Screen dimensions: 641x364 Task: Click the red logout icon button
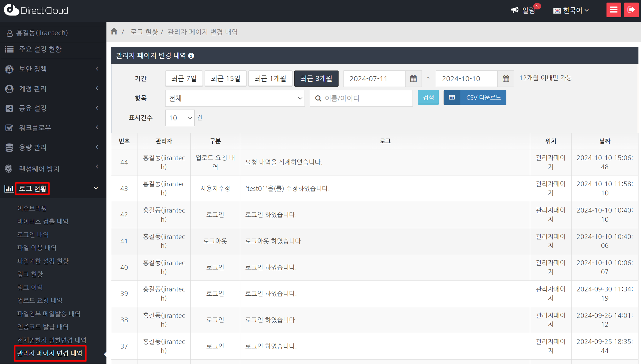pos(631,10)
